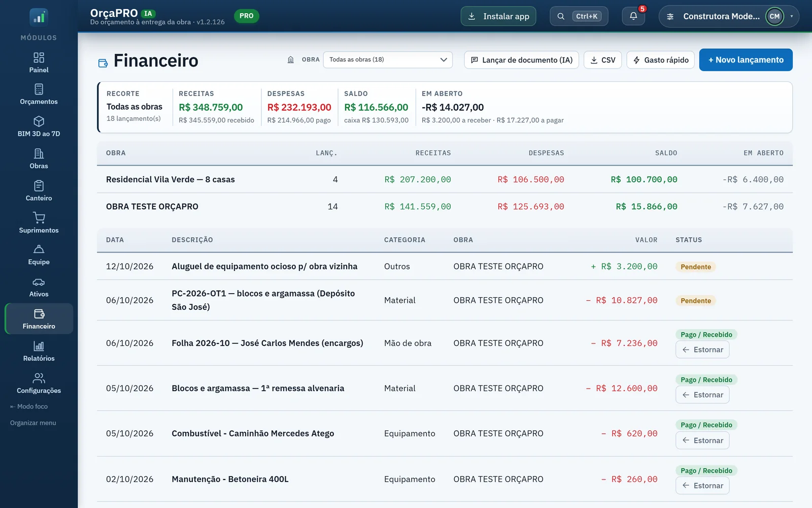The image size is (812, 508).
Task: Click Pendente status of PC-2026-OT1 entry
Action: 696,301
